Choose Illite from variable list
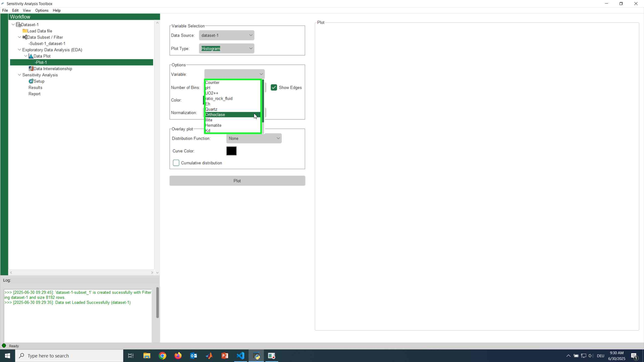Image resolution: width=644 pixels, height=362 pixels. [x=233, y=120]
